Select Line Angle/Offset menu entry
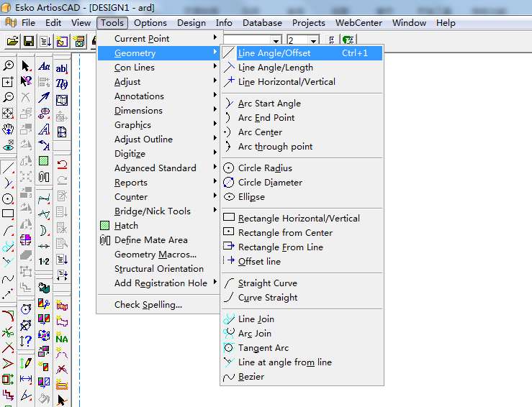The image size is (532, 407). coord(274,52)
